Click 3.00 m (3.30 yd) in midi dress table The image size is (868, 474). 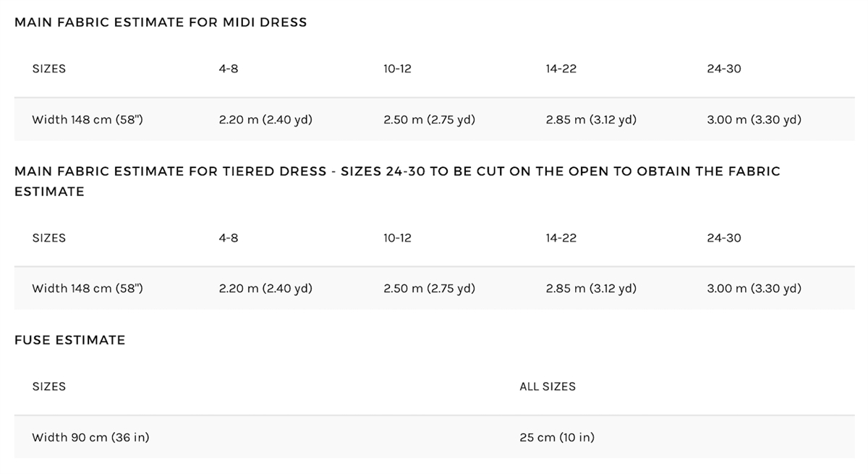pos(754,119)
